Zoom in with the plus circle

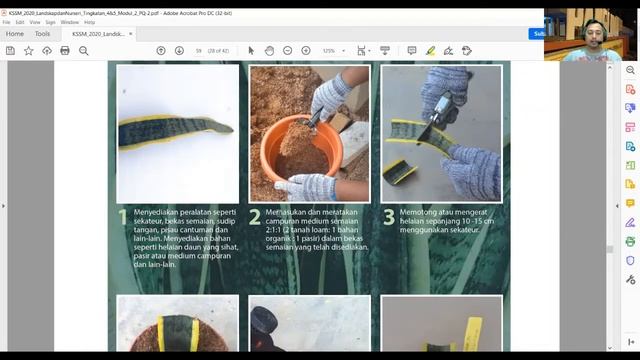(x=306, y=51)
